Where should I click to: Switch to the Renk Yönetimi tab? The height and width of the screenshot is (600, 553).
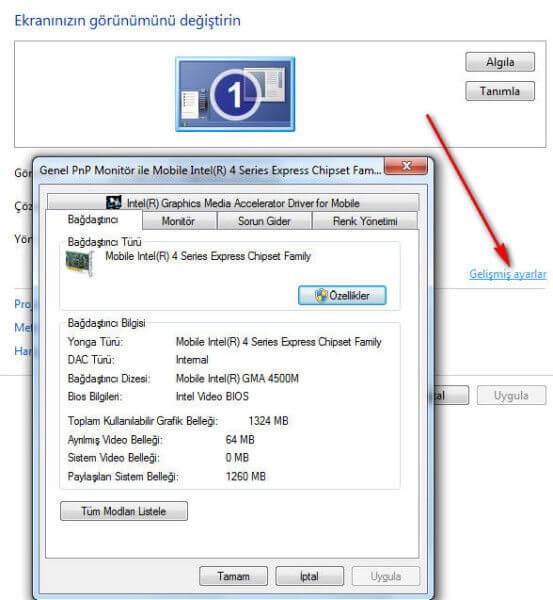click(x=365, y=221)
